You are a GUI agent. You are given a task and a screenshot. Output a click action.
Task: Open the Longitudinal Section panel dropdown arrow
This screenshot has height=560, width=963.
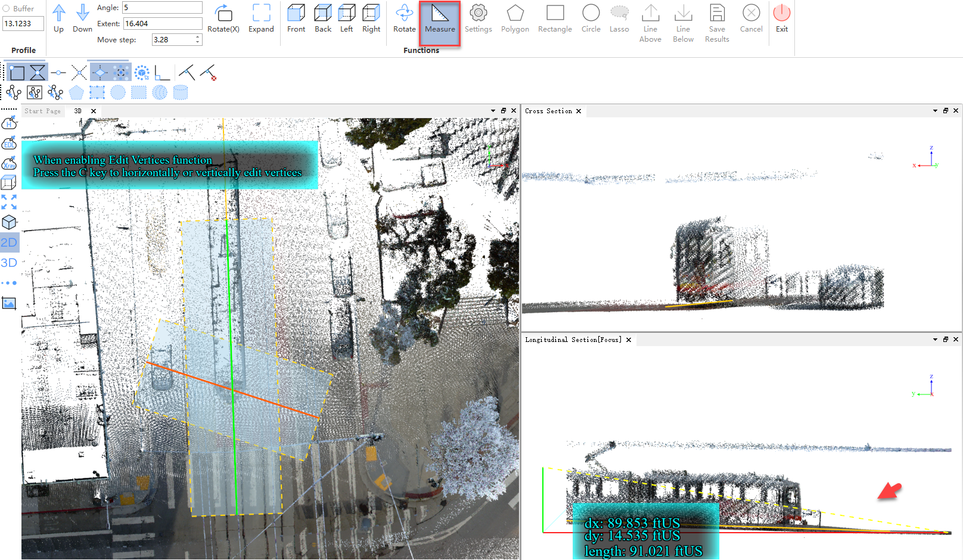point(935,340)
